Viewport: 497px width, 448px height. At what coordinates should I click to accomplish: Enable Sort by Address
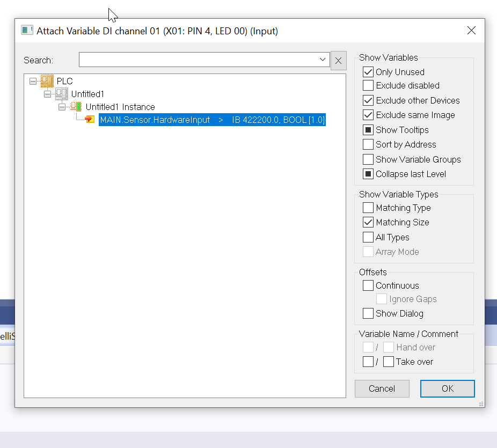click(368, 144)
